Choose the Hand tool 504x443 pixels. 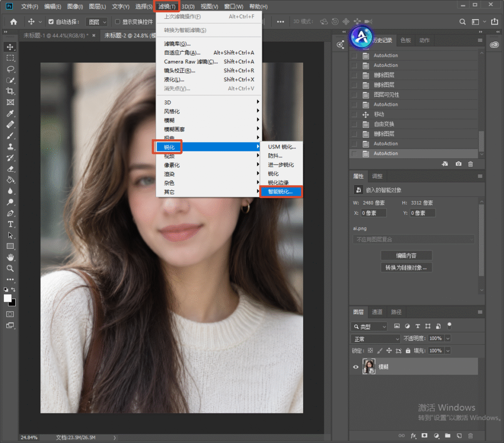(10, 257)
